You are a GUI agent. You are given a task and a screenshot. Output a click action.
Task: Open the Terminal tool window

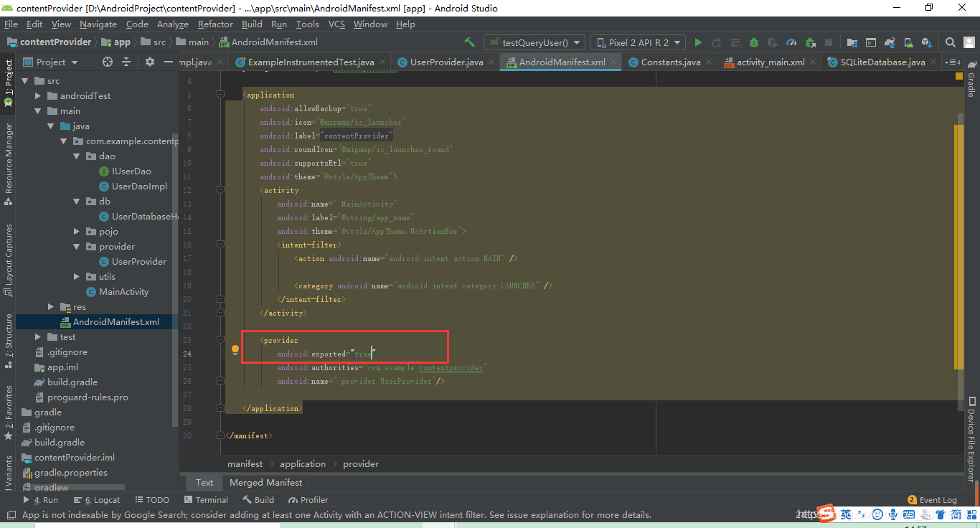coord(206,500)
